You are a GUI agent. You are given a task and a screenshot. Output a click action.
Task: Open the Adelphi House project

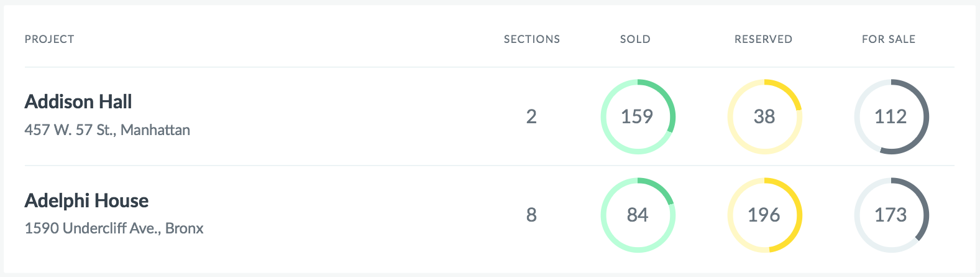86,200
